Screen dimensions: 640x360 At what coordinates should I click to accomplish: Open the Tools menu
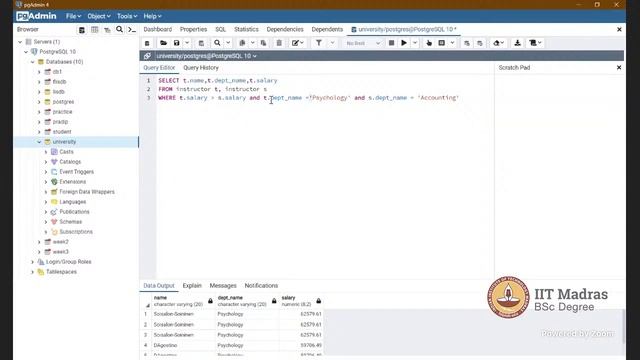pyautogui.click(x=127, y=16)
